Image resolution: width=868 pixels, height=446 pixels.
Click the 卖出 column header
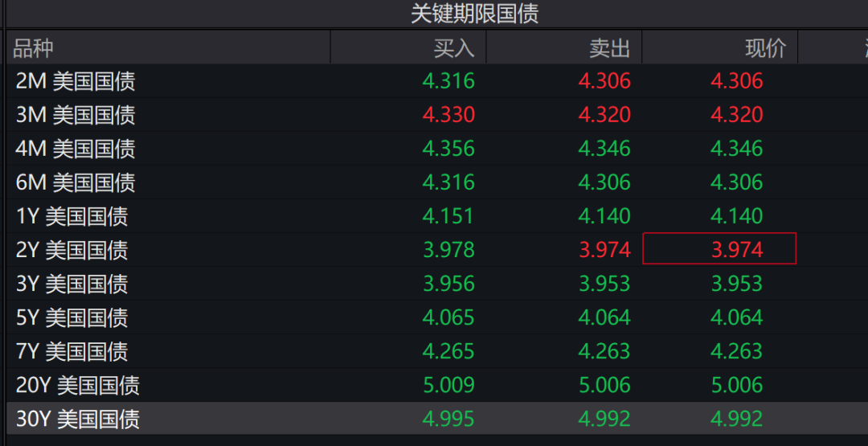point(609,48)
